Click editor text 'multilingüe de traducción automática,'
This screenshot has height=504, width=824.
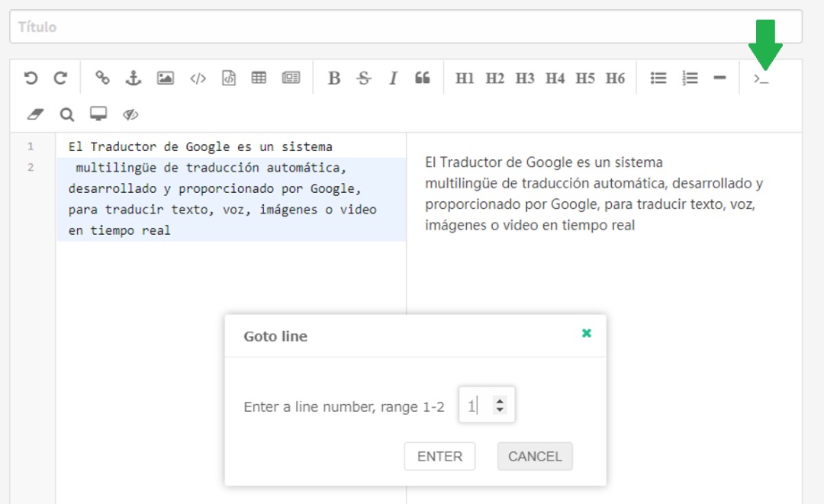211,168
